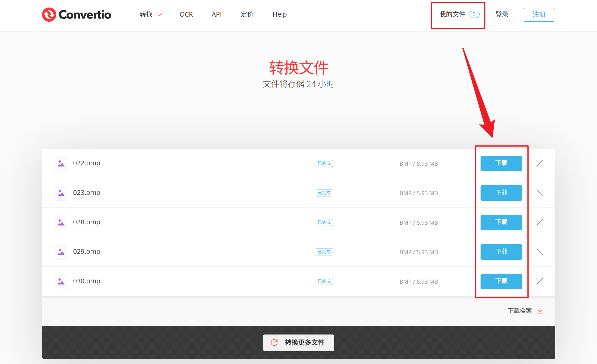Open the 定价 pricing page

[x=247, y=14]
